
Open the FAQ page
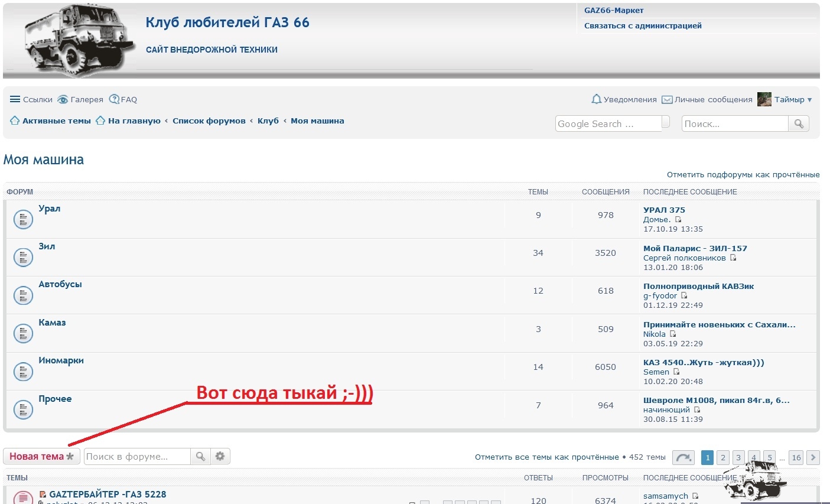tap(123, 99)
